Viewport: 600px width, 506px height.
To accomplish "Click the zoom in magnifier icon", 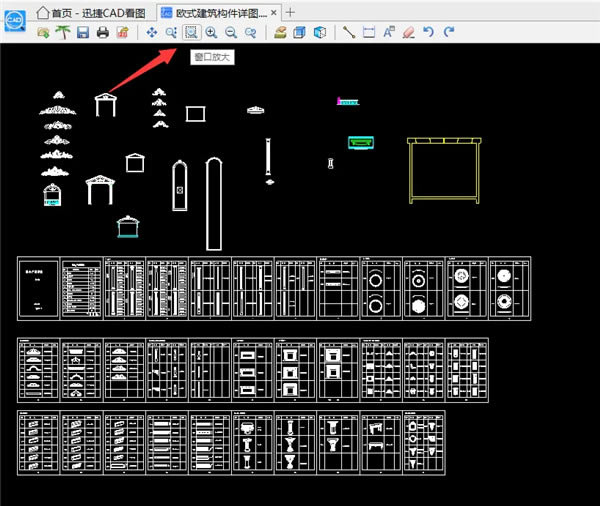I will pos(211,33).
